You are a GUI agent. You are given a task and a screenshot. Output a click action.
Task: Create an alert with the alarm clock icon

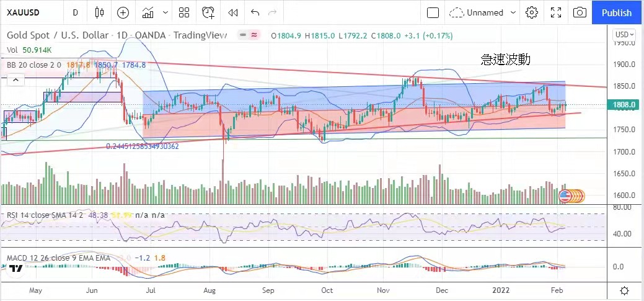(209, 12)
